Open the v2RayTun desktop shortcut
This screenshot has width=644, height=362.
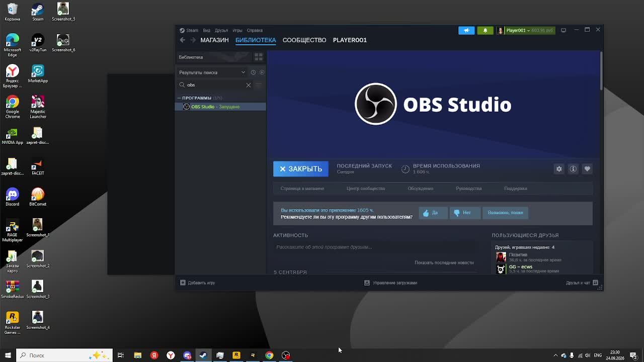pos(38,43)
